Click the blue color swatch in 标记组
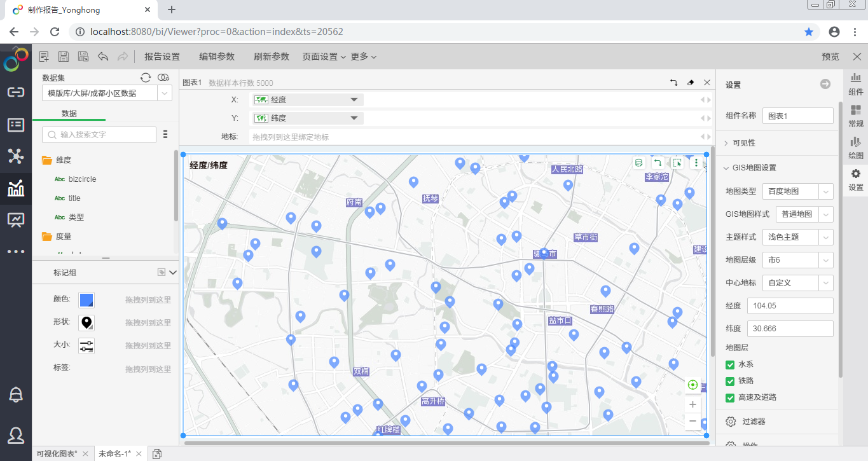868x461 pixels. [86, 299]
